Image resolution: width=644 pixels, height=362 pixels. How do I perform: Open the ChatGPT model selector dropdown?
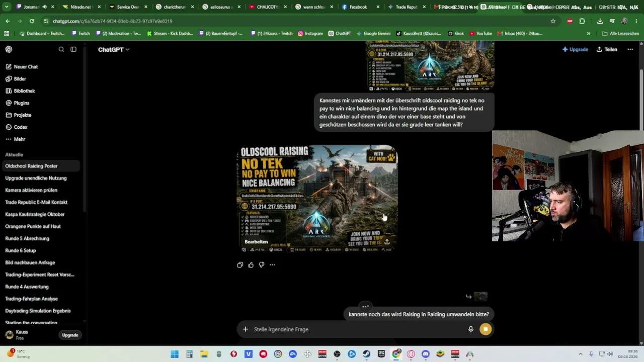click(x=114, y=49)
